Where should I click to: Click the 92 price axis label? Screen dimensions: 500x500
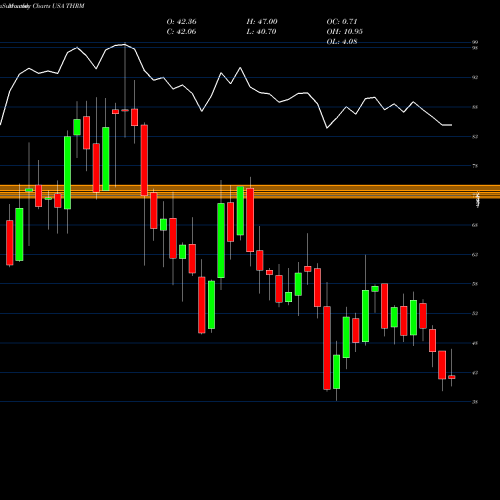point(475,78)
